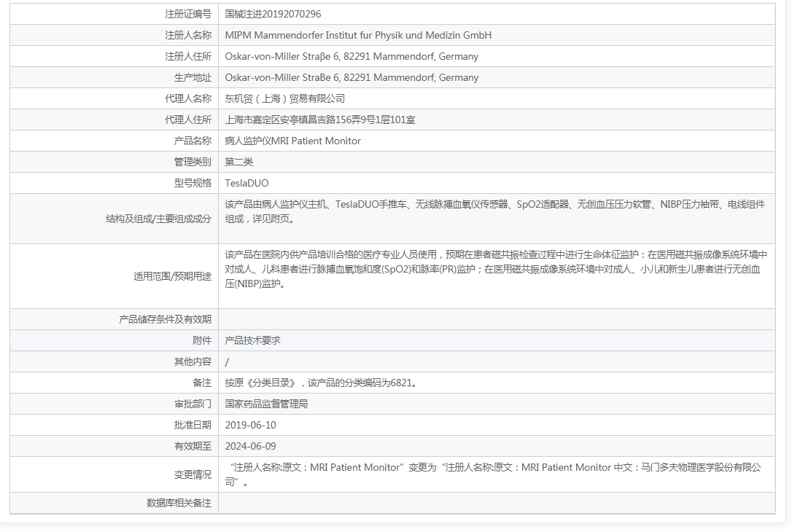Click the registration number 国械注进20192070296
This screenshot has height=532, width=800.
pos(273,15)
